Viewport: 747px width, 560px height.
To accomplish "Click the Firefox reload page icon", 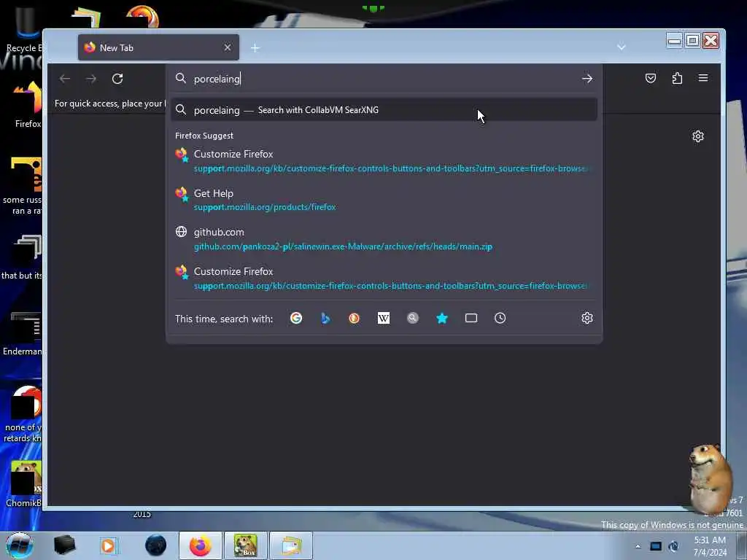I will [x=117, y=79].
